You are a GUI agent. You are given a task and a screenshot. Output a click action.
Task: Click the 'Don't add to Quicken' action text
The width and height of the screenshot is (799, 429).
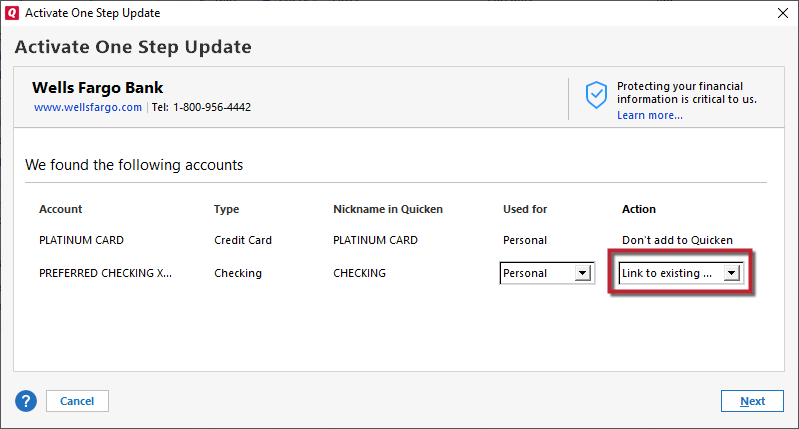(x=677, y=240)
